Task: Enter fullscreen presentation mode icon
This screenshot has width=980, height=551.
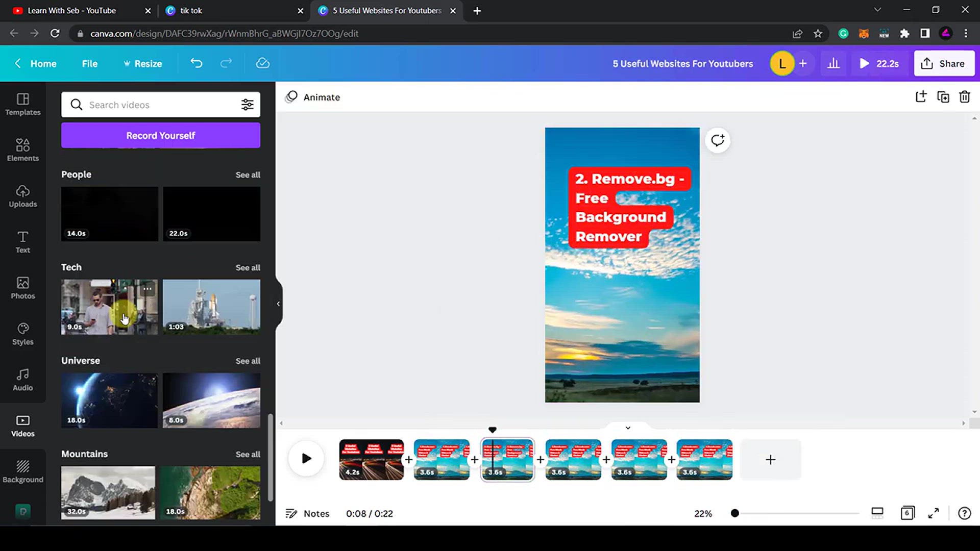Action: tap(934, 513)
